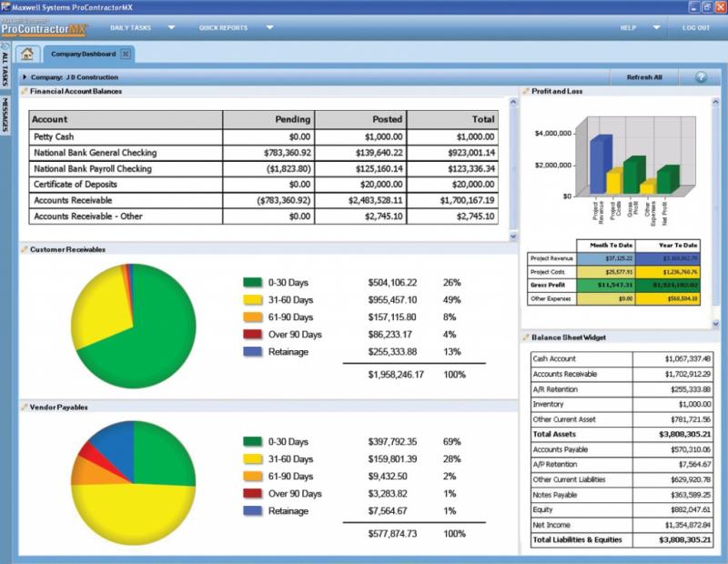Click the "$1,067,337.48" Cash Account value
Screen dimensions: 728x564
688,358
